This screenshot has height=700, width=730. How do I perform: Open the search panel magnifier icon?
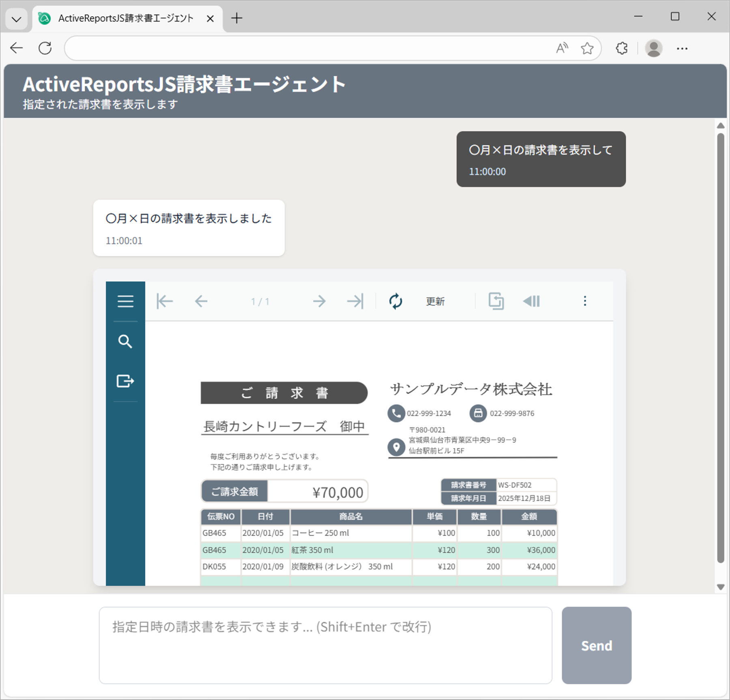[125, 342]
